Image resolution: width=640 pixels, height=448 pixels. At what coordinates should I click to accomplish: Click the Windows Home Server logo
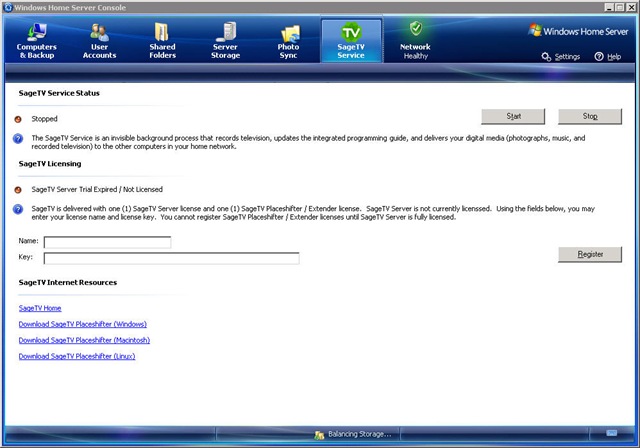click(x=578, y=31)
